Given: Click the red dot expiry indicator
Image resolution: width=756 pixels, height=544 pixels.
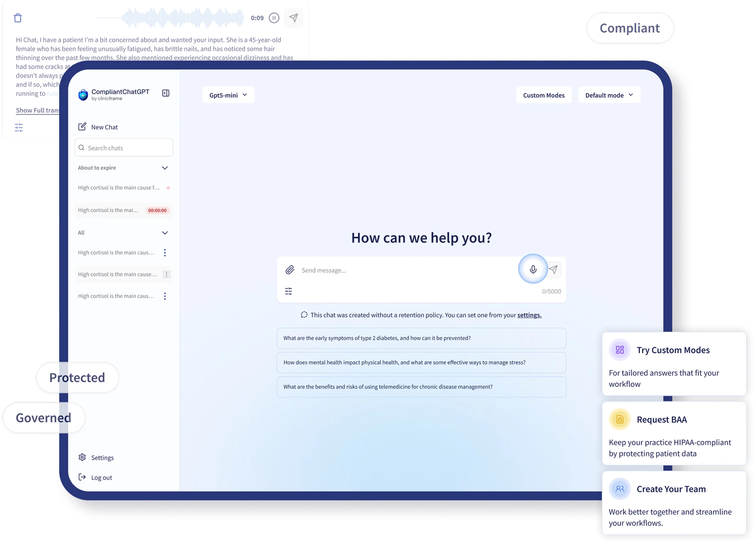Looking at the screenshot, I should pos(168,188).
